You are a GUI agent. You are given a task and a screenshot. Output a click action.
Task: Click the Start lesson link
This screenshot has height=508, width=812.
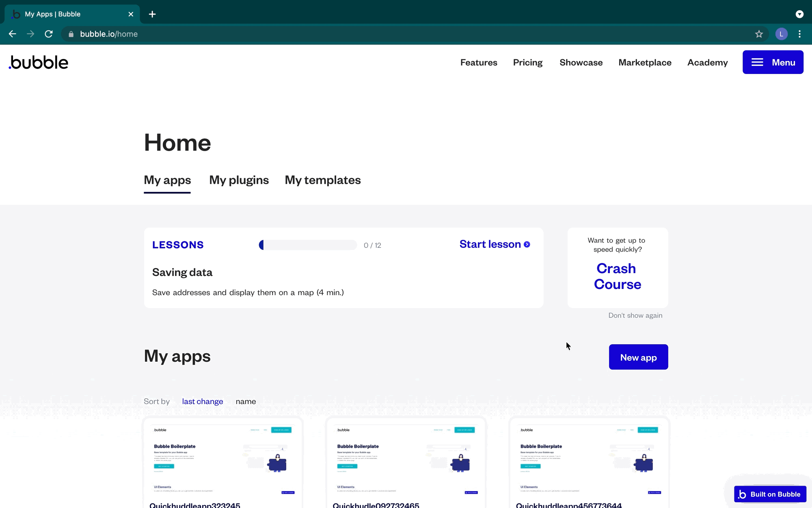pos(495,244)
